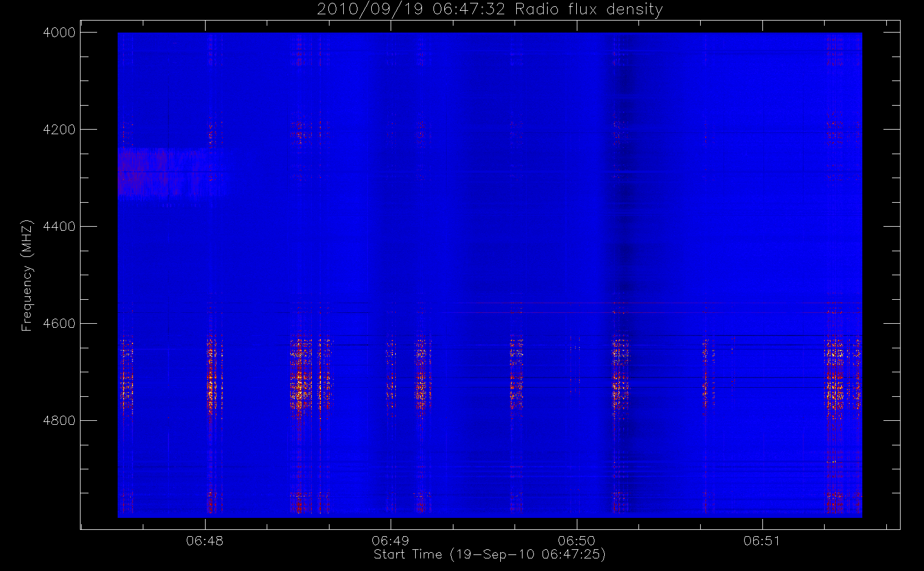Screen dimensions: 924x571
Task: Click the 06:51 time tick label
Action: click(x=762, y=541)
